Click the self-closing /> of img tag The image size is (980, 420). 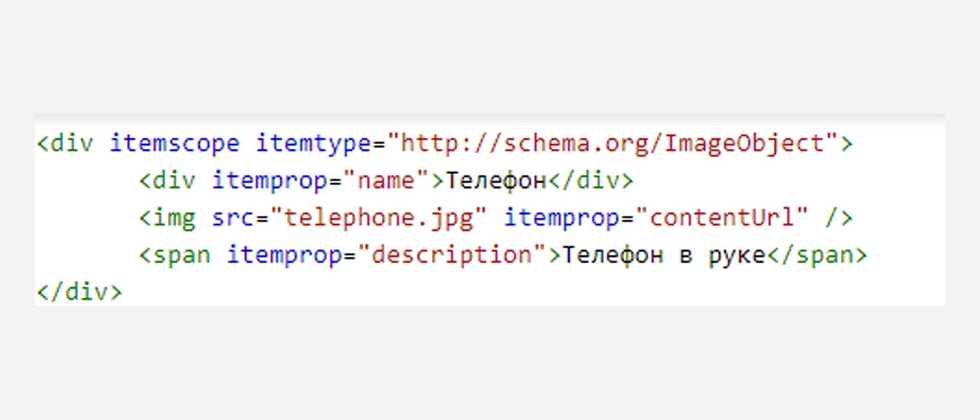pos(839,218)
